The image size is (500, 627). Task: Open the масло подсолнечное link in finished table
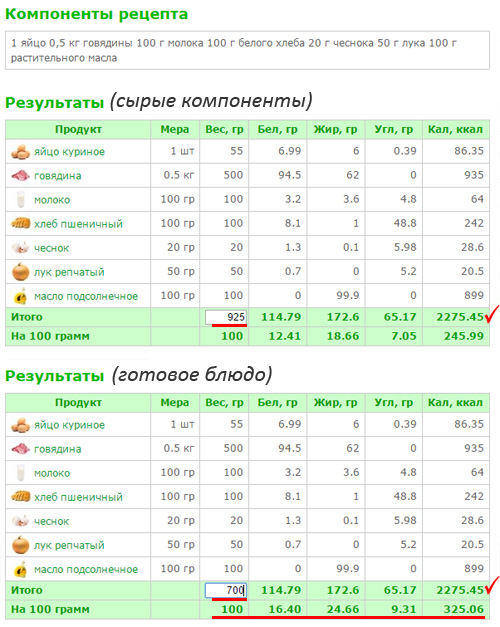(86, 569)
